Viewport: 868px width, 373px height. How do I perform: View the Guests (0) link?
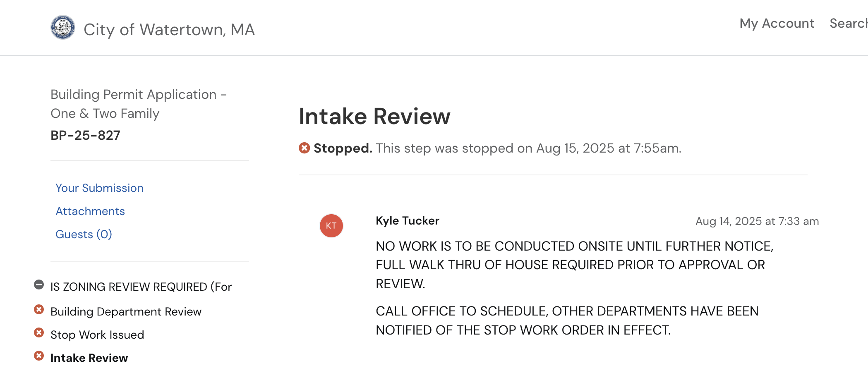click(x=84, y=234)
